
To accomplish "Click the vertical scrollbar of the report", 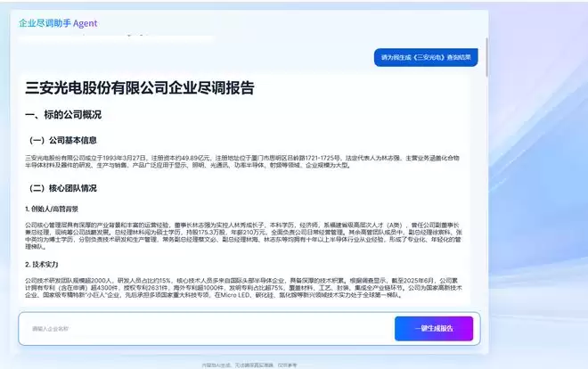I will (486, 57).
